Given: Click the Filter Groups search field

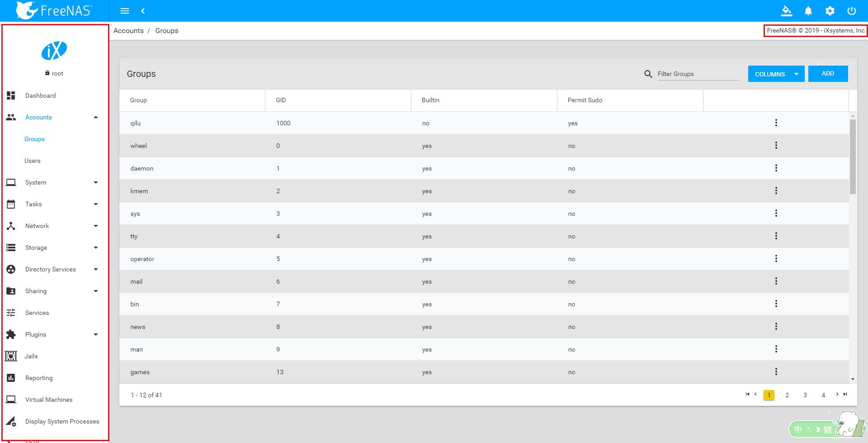Looking at the screenshot, I should [698, 74].
